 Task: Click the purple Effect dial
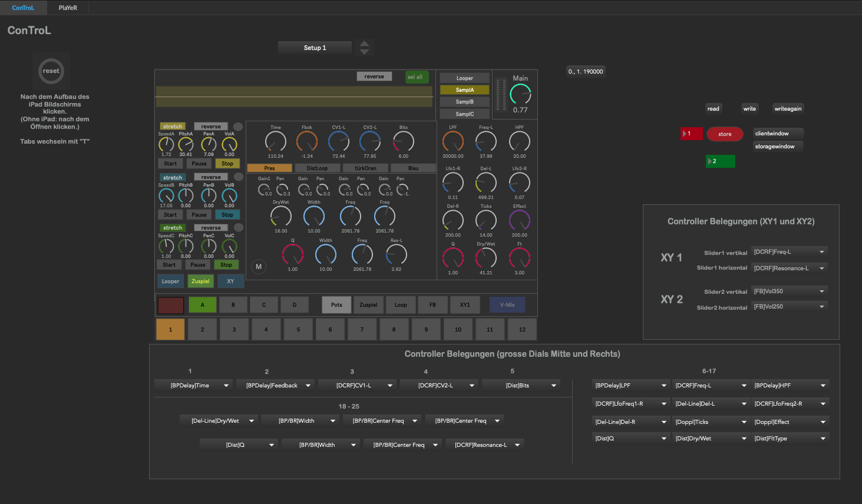tap(520, 220)
